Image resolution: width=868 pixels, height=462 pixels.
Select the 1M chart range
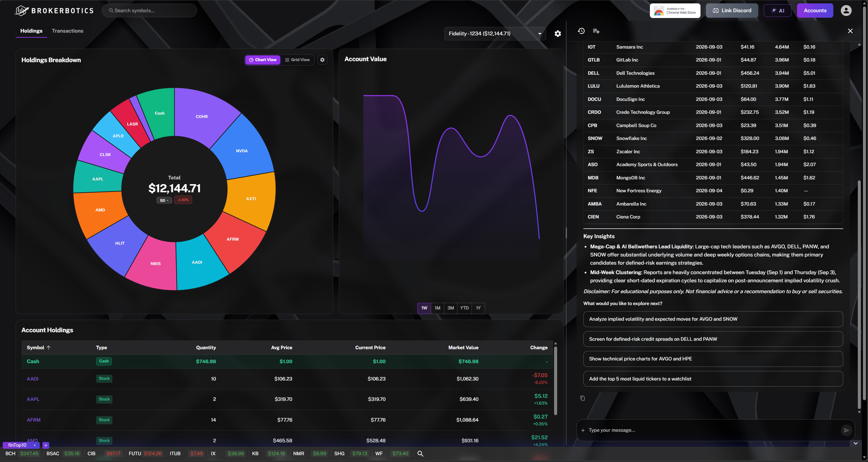[438, 308]
